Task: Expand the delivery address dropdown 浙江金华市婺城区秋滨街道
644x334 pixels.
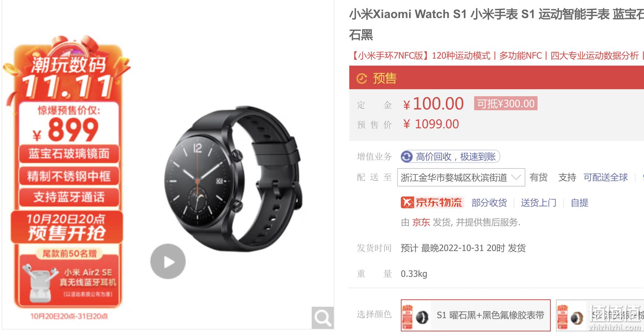Action: [461, 178]
